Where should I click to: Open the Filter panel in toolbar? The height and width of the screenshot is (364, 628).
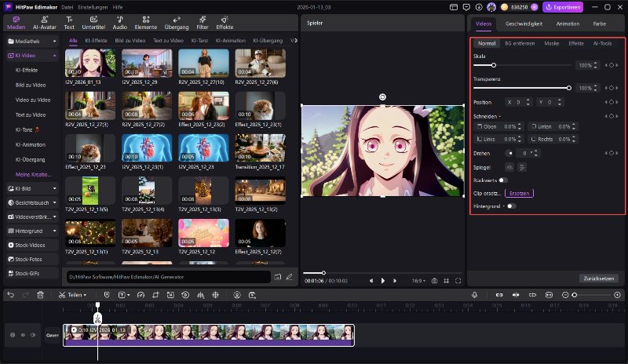(202, 21)
